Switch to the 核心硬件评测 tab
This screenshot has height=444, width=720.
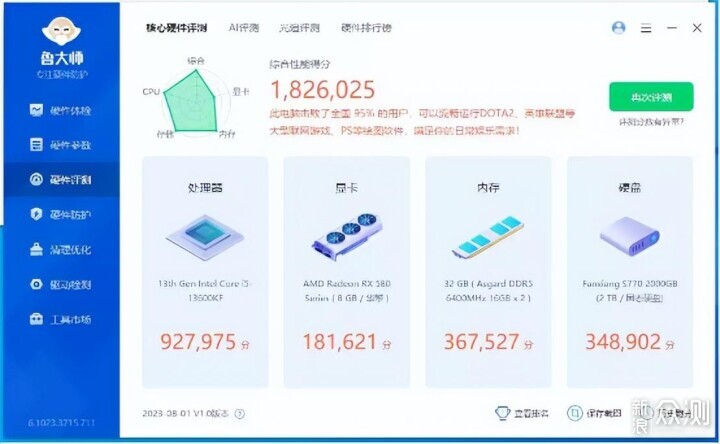176,28
